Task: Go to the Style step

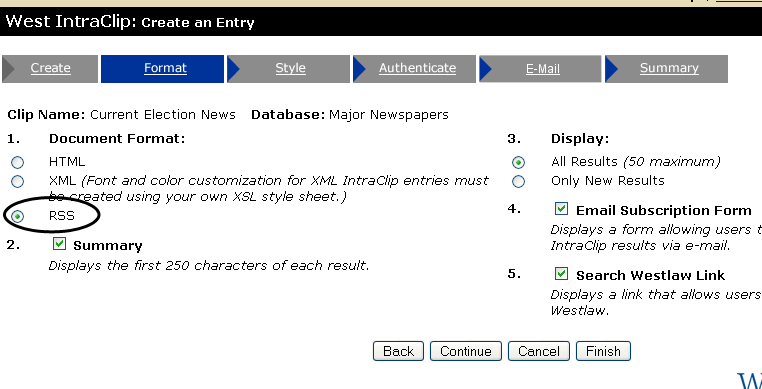Action: click(x=290, y=69)
